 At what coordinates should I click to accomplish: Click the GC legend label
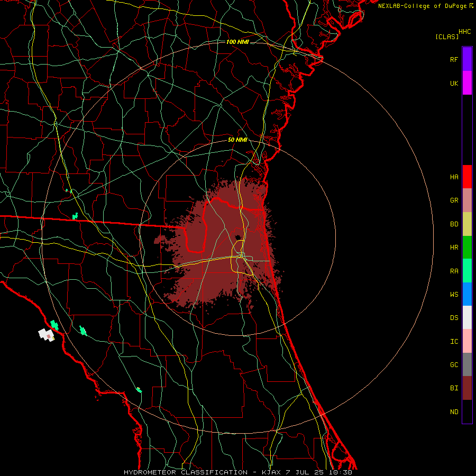454,364
